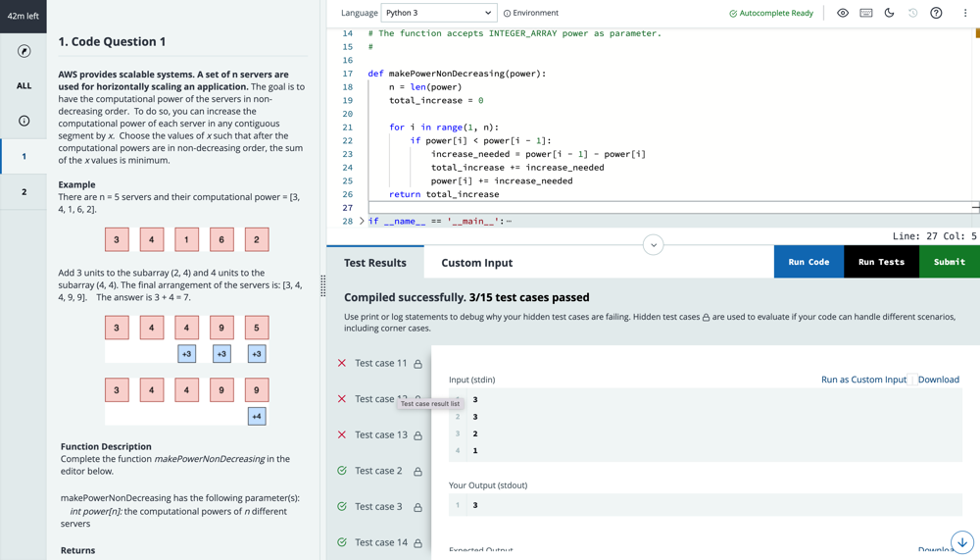The image size is (980, 560).
Task: Select the Test Results tab
Action: [x=374, y=263]
